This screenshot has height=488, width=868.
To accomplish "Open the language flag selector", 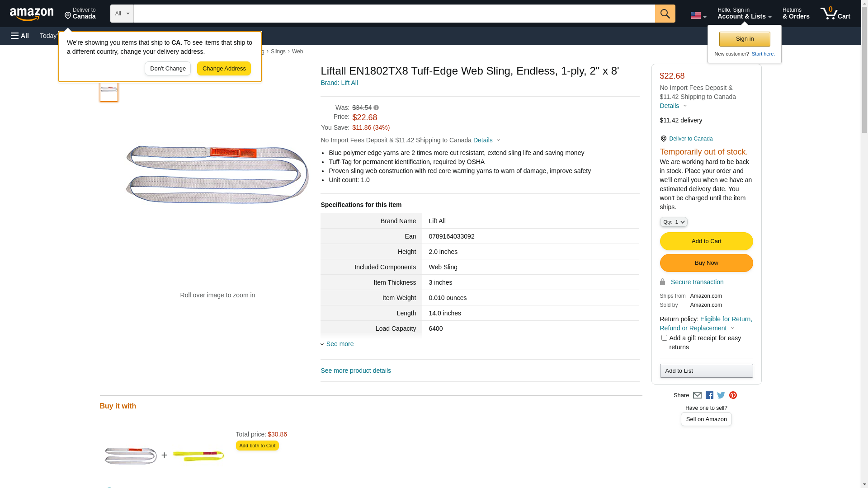I will 698,16.
